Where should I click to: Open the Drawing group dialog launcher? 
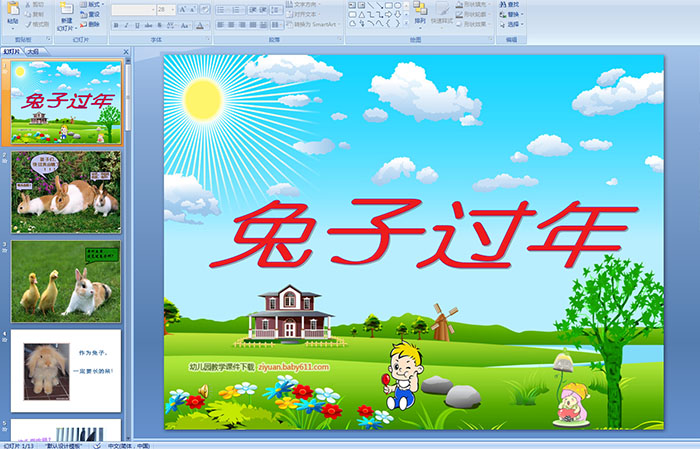click(x=491, y=39)
